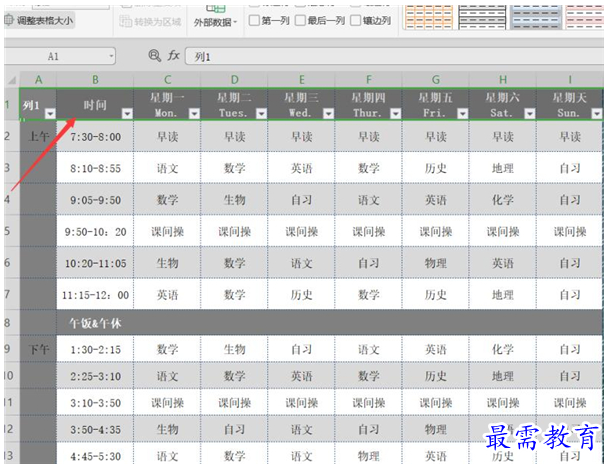Click the 转换为区域 button label
This screenshot has height=469, width=607.
(x=158, y=22)
